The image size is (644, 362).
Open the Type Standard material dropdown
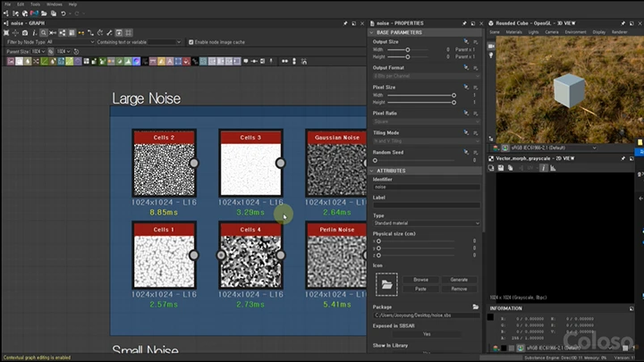[x=427, y=223]
